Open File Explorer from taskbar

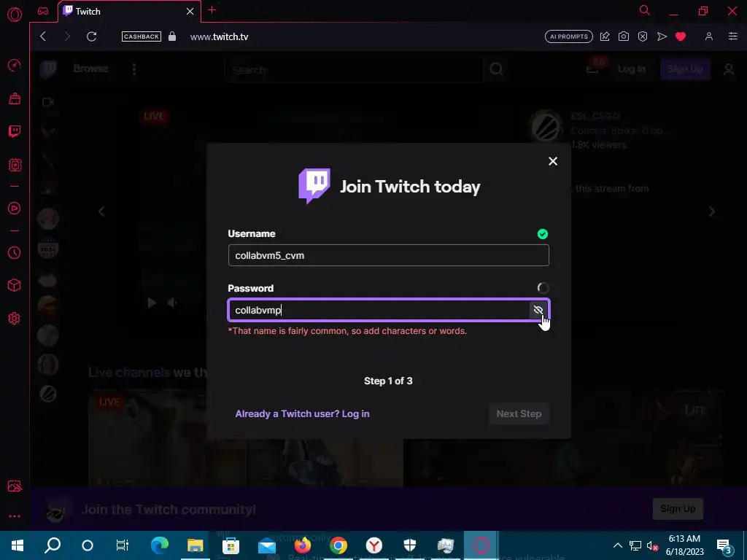(x=195, y=545)
